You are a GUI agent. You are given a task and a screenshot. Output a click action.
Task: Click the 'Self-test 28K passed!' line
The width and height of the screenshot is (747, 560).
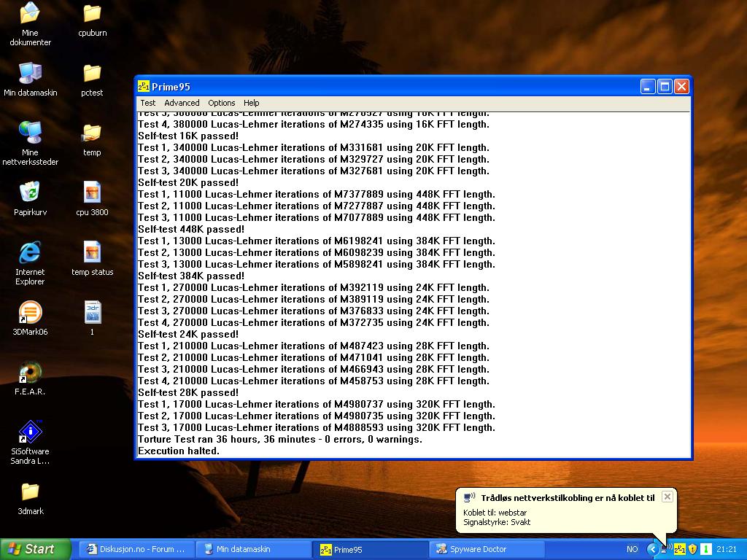point(188,392)
